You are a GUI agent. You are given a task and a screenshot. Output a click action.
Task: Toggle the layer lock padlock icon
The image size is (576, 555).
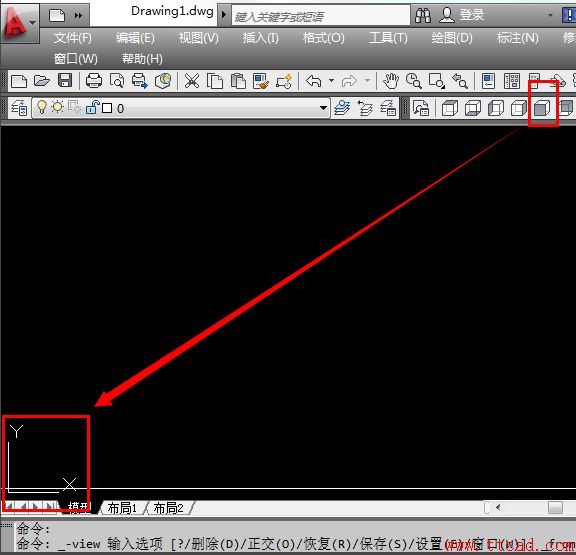tap(92, 108)
